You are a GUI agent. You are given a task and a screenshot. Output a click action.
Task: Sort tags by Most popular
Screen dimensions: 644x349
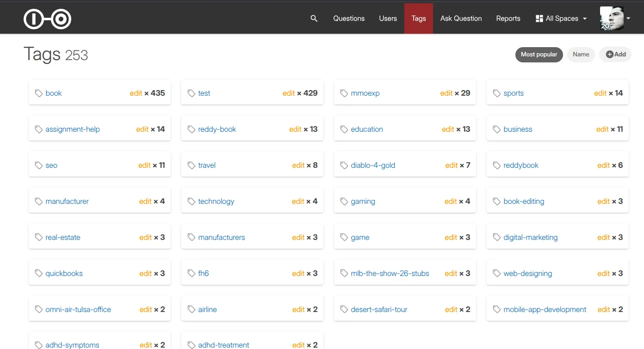click(x=539, y=55)
